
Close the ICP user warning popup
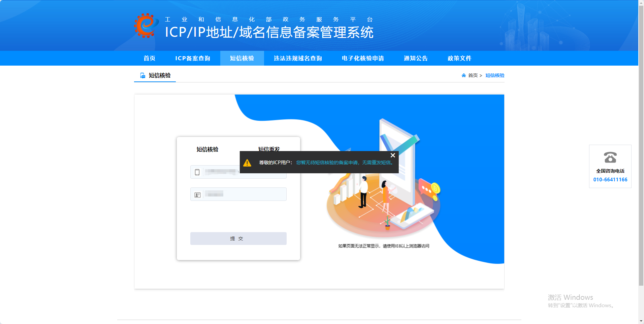tap(393, 155)
